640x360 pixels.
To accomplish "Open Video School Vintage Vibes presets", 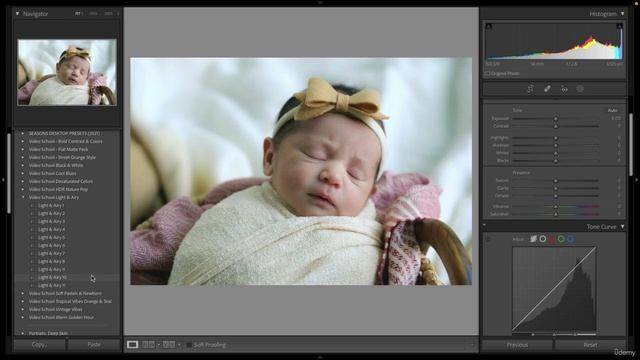I will click(56, 309).
